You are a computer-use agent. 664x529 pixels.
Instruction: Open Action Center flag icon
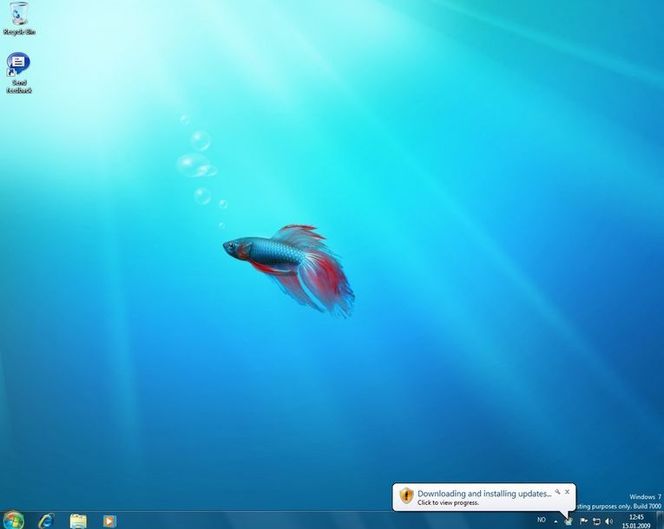[x=584, y=521]
